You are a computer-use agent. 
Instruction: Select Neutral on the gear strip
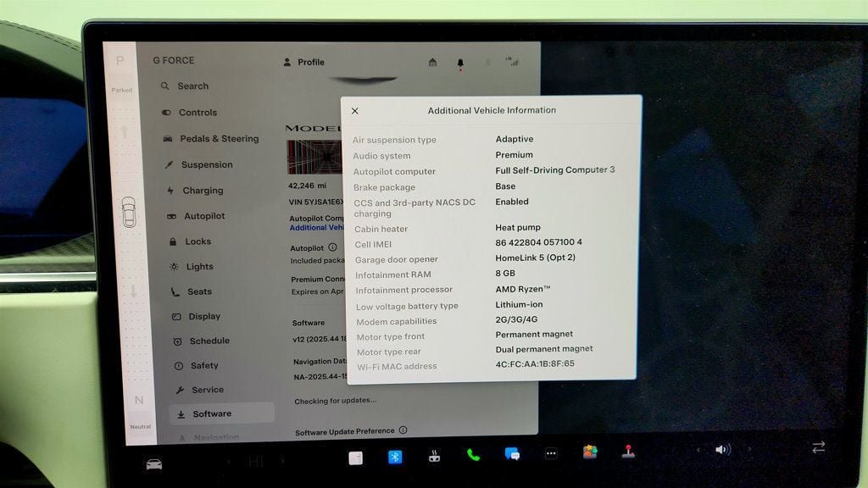(139, 401)
